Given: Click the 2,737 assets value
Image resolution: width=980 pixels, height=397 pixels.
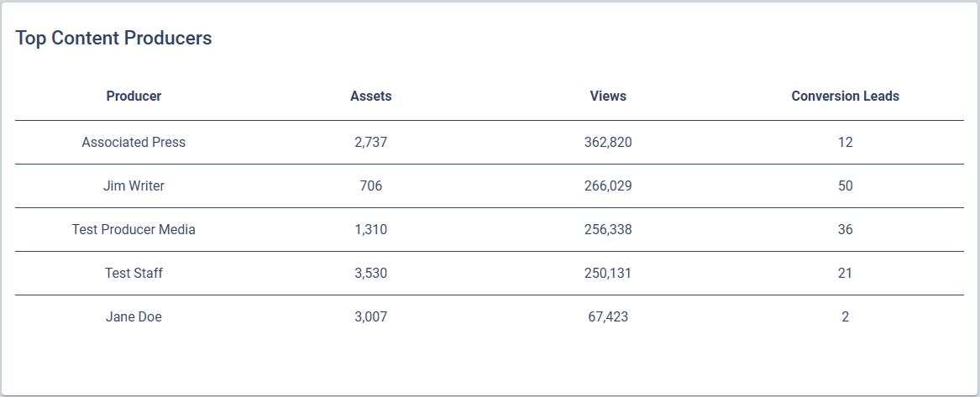Looking at the screenshot, I should point(371,143).
